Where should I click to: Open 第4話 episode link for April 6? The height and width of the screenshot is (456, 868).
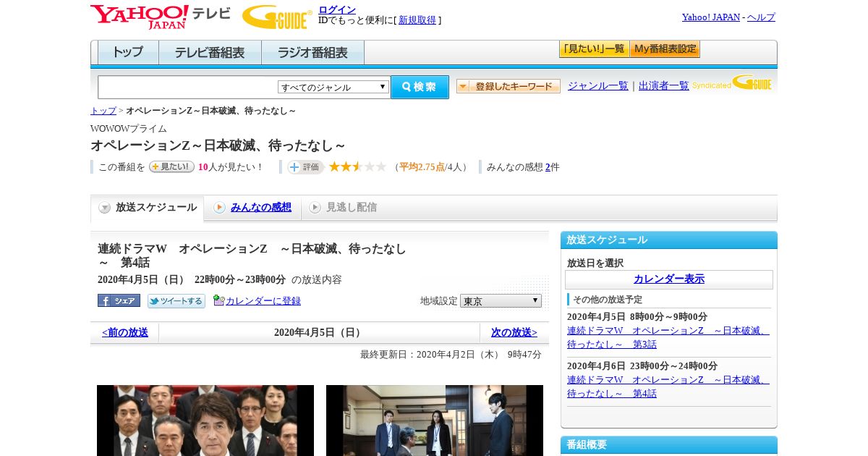click(669, 387)
